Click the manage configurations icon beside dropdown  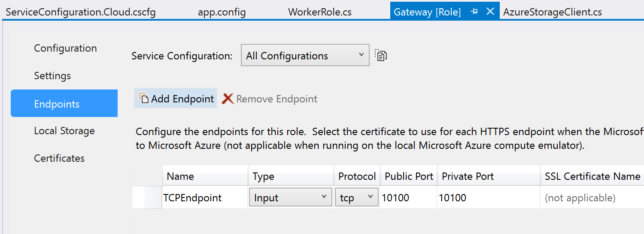point(381,55)
